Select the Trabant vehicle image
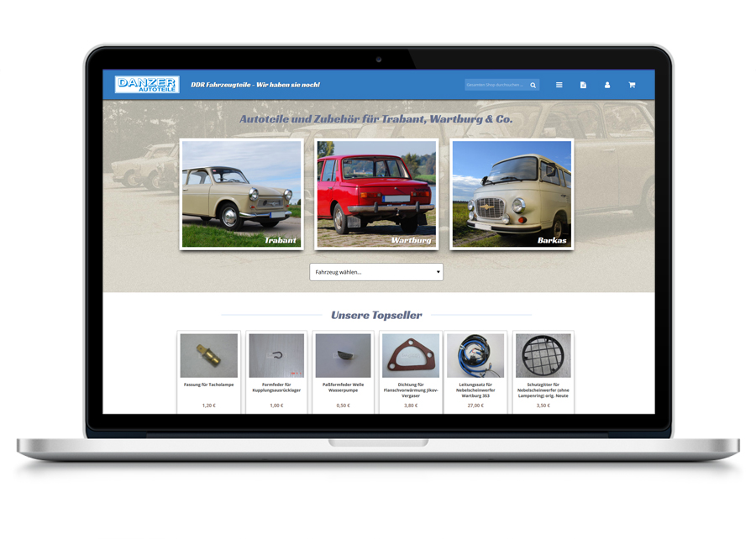The height and width of the screenshot is (539, 756). point(242,194)
